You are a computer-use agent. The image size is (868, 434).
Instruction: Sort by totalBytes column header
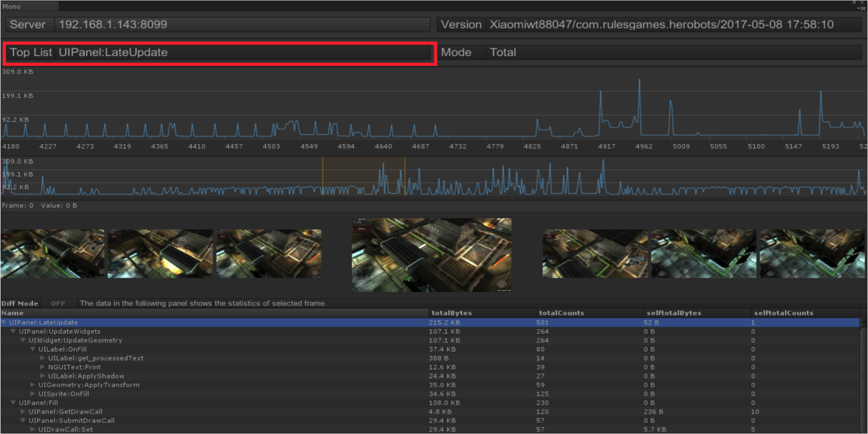tap(452, 313)
